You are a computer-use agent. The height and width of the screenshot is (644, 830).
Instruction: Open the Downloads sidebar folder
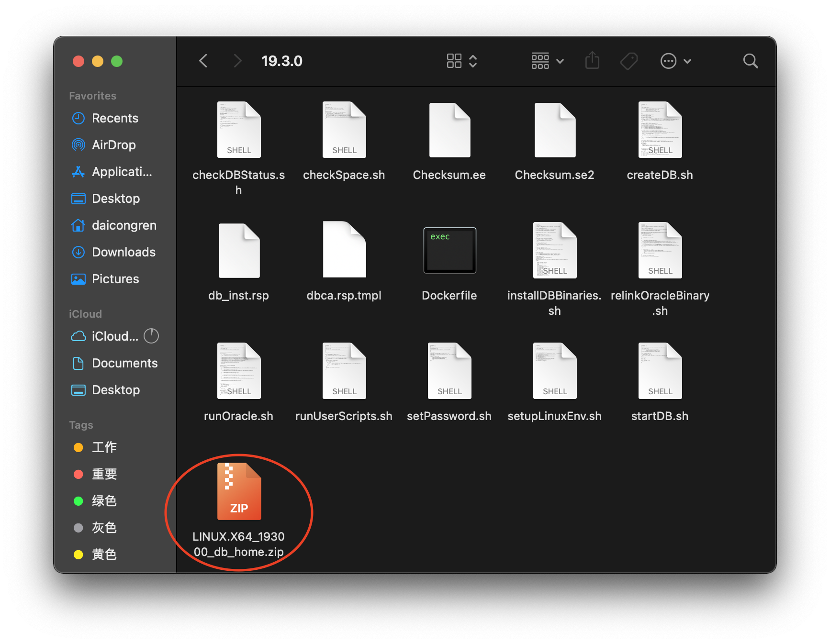123,252
